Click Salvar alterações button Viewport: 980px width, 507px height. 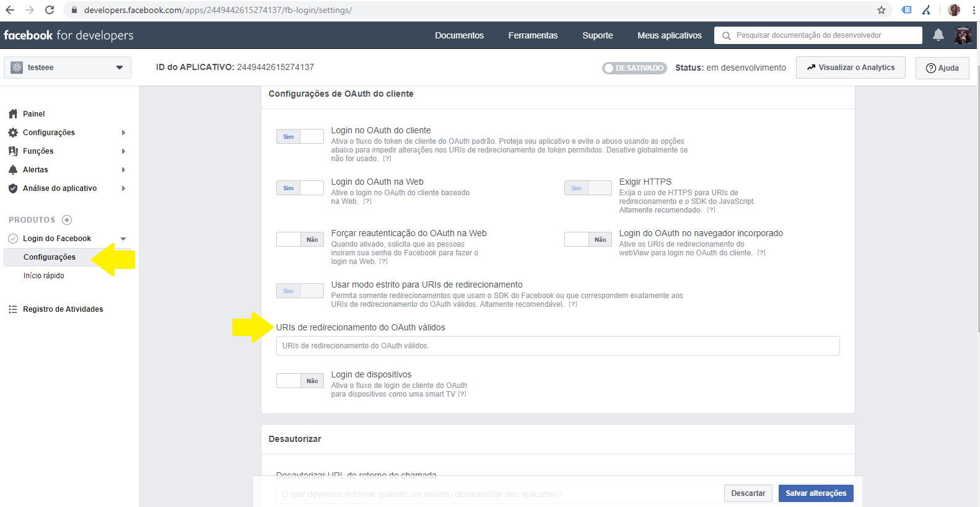click(816, 493)
